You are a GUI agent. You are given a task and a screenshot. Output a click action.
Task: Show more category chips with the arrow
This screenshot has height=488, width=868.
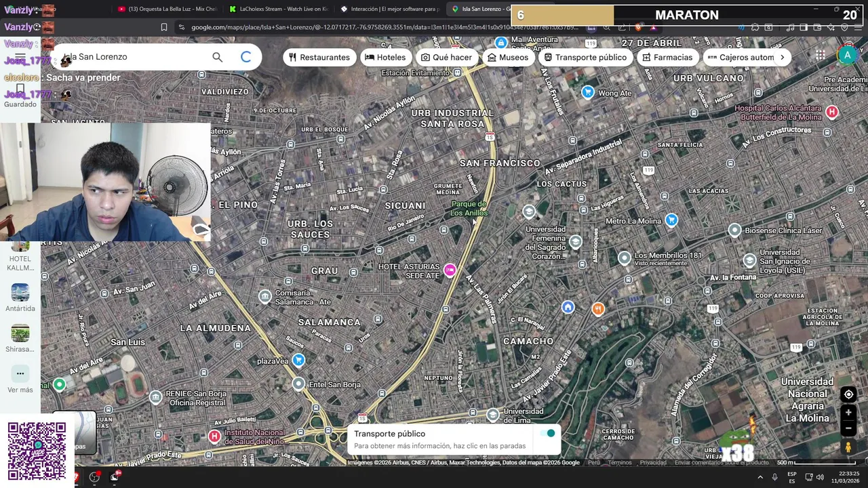[x=782, y=58]
